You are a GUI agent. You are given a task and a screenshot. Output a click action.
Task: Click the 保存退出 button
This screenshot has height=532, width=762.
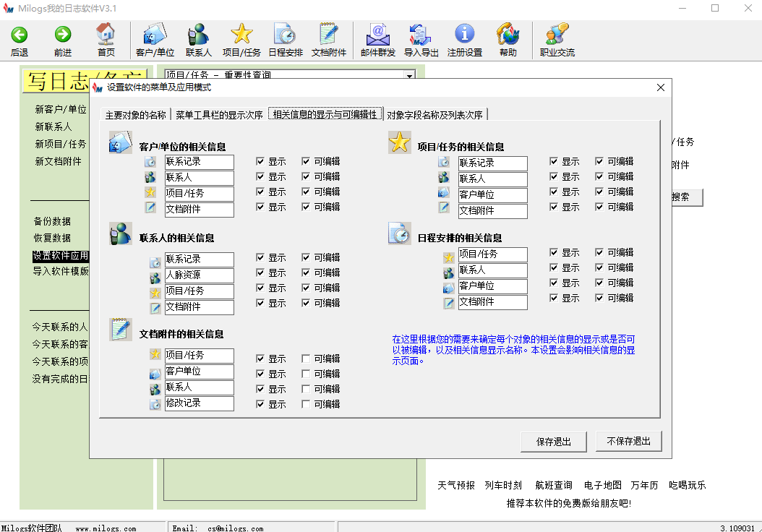(x=553, y=441)
